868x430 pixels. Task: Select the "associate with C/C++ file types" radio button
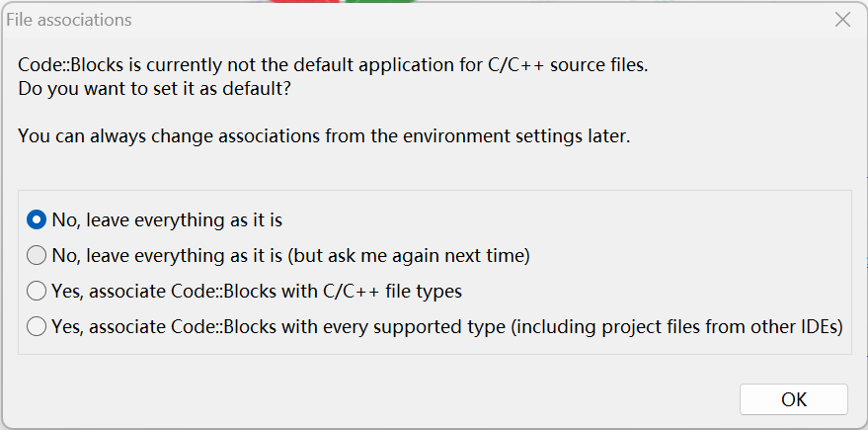tap(37, 292)
